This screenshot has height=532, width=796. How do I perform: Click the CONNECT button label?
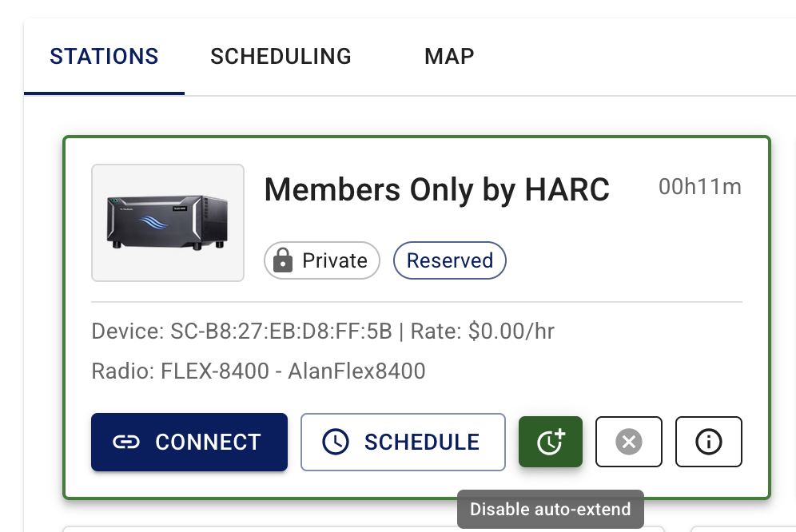[208, 443]
